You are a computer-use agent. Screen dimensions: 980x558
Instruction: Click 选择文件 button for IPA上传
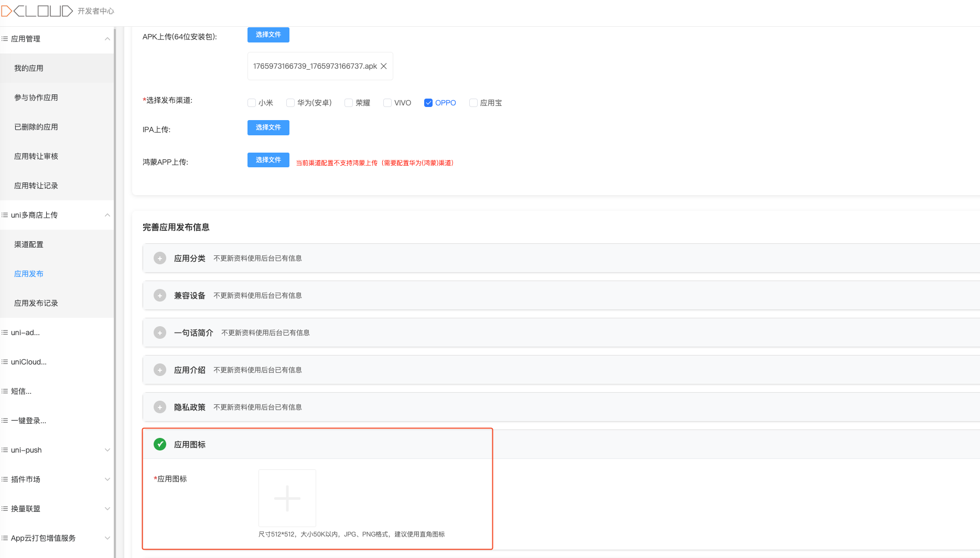[x=268, y=127]
